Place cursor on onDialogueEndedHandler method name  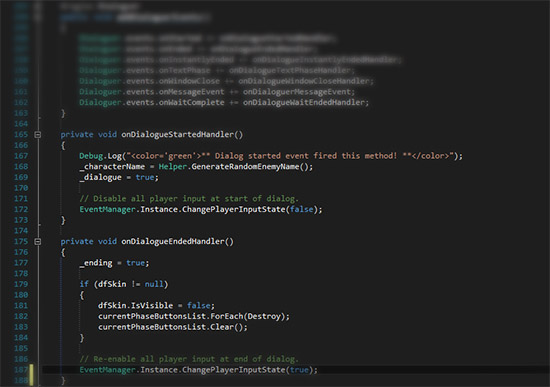point(173,242)
